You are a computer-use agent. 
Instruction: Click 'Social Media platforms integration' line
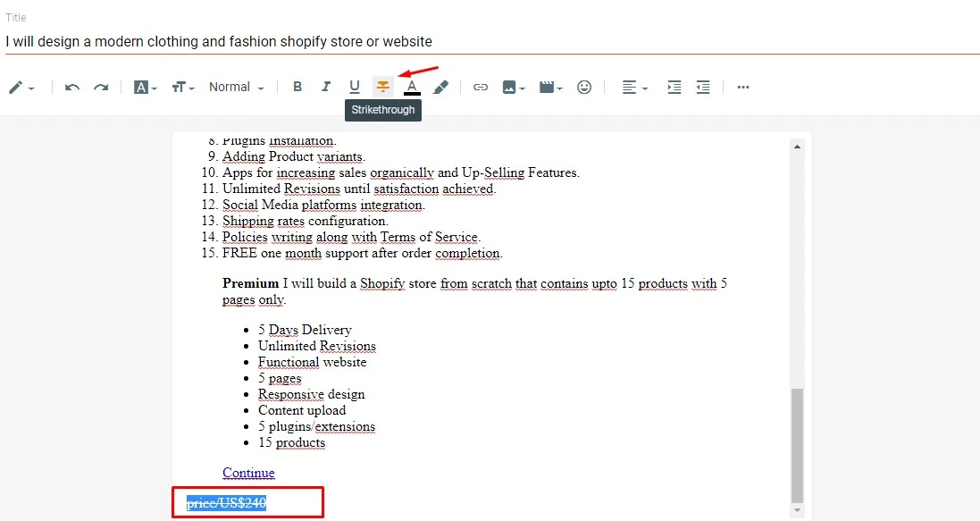pyautogui.click(x=323, y=206)
